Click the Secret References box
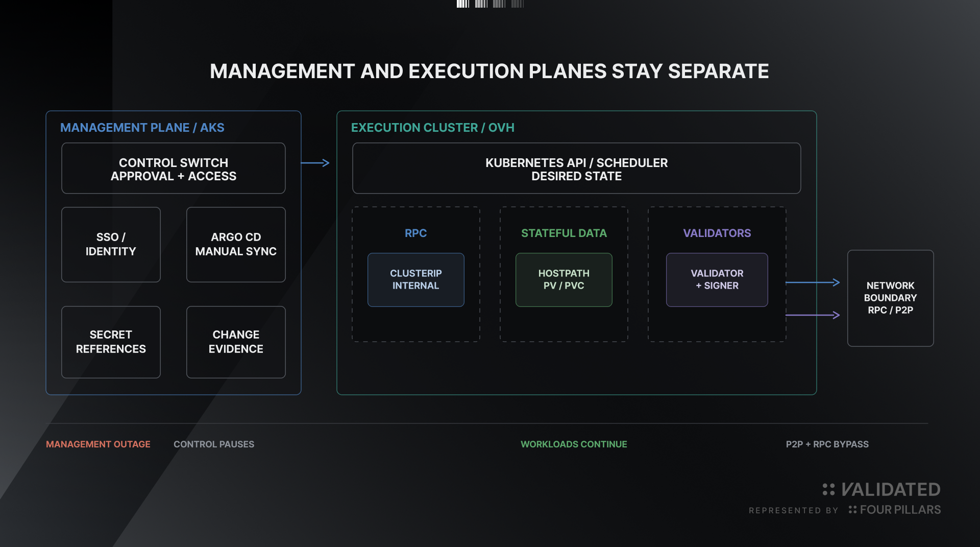This screenshot has height=547, width=980. coord(111,342)
